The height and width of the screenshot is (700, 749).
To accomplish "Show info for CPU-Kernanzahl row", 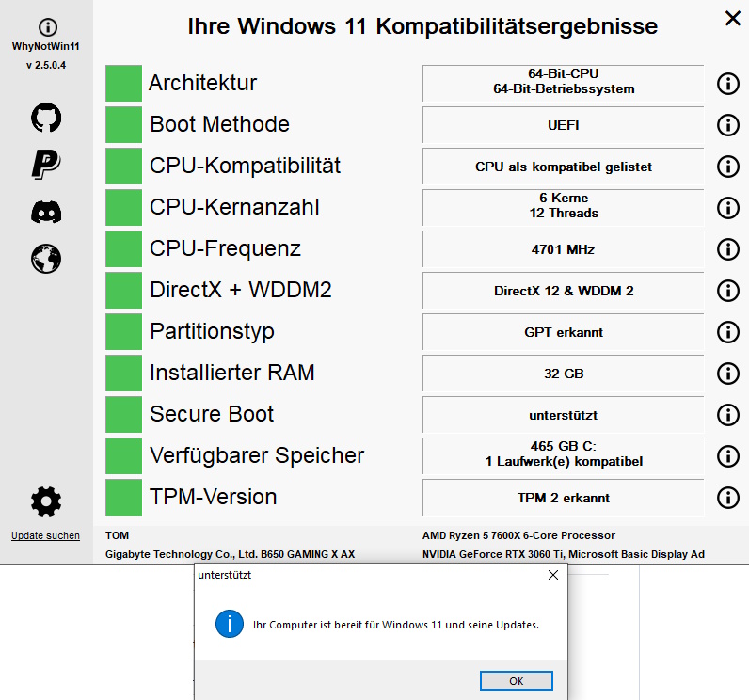I will [728, 208].
